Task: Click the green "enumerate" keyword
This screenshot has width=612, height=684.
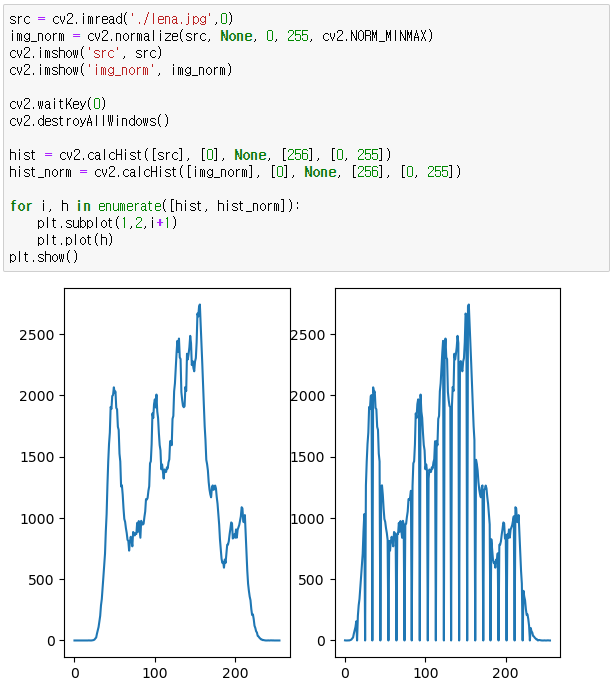Action: [130, 206]
